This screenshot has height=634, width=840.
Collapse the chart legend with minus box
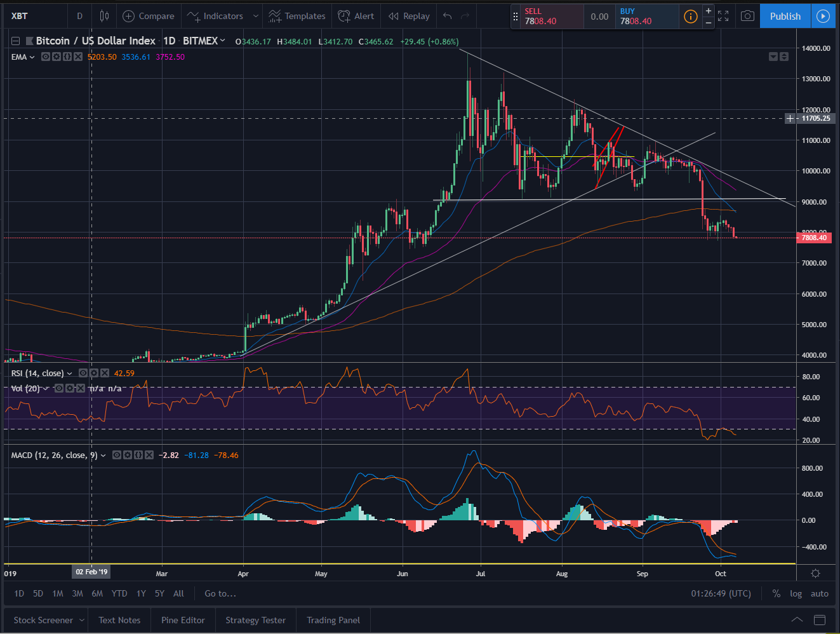pyautogui.click(x=16, y=41)
